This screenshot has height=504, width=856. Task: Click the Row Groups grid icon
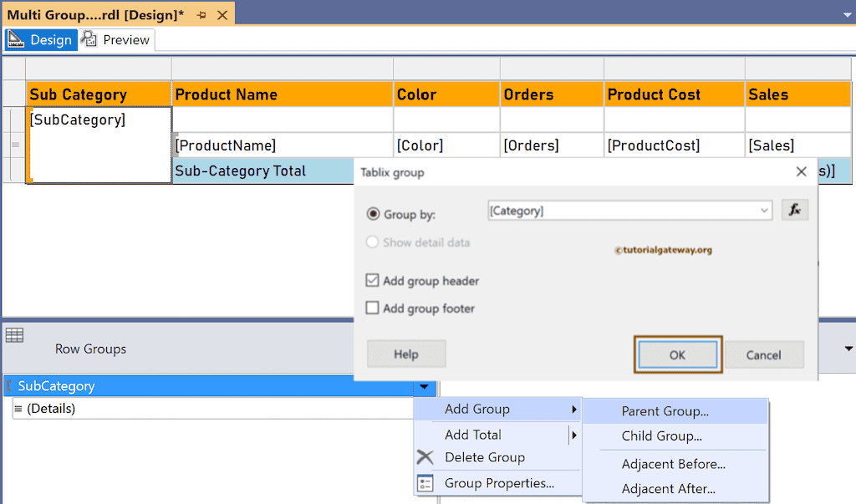pyautogui.click(x=14, y=336)
